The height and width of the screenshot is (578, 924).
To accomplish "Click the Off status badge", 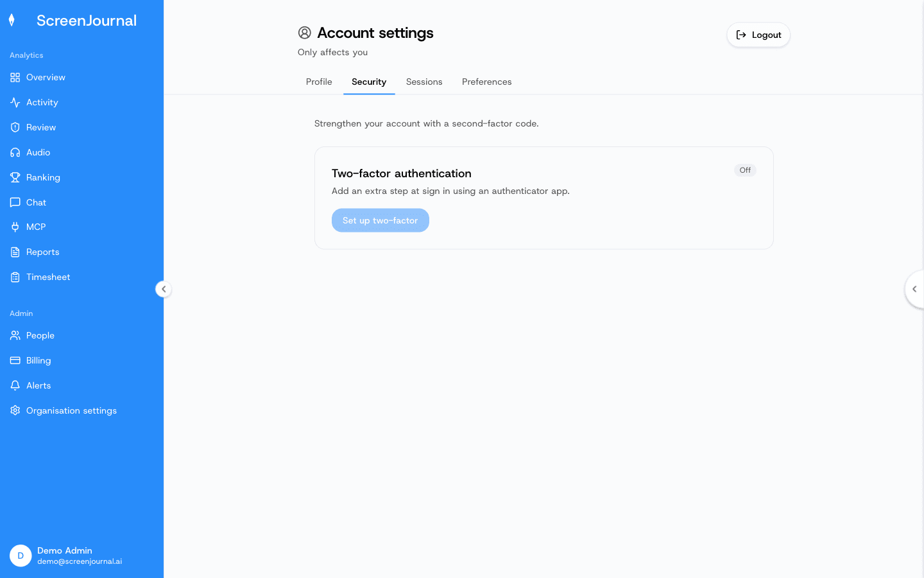I will [745, 171].
